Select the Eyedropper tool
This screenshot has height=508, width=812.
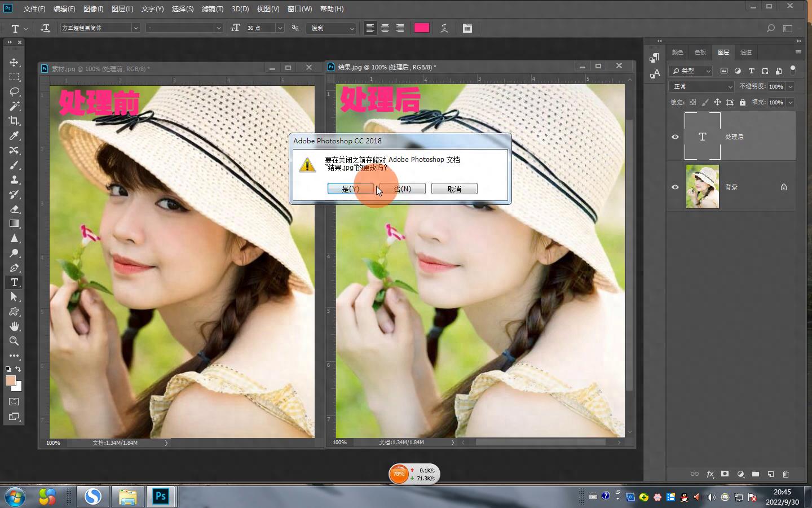[15, 135]
